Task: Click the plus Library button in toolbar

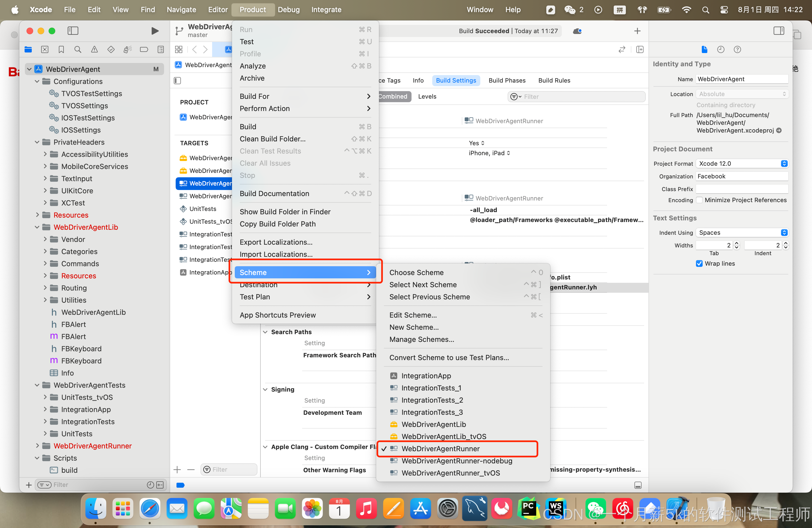Action: [637, 31]
